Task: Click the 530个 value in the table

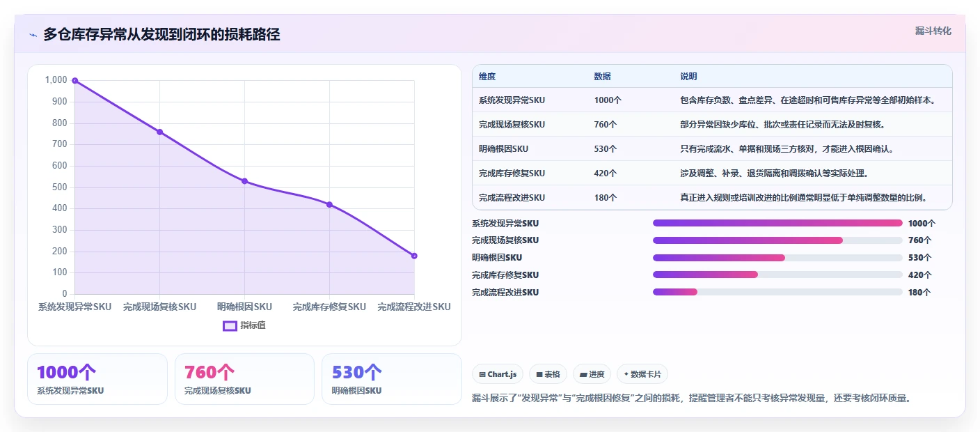Action: (x=606, y=149)
